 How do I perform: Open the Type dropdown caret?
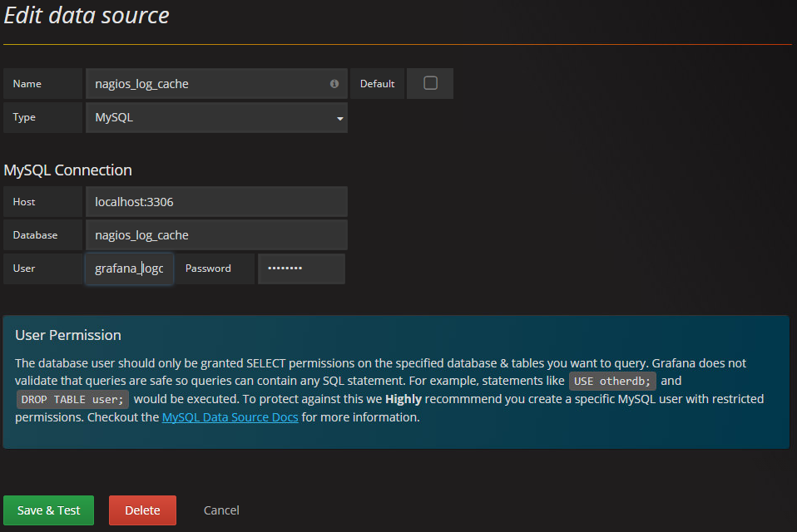coord(339,117)
